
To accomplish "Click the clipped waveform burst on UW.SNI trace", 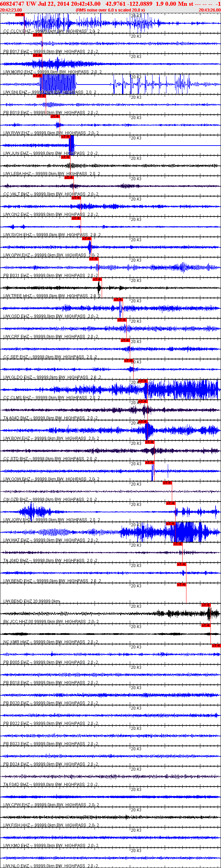I will (x=58, y=84).
